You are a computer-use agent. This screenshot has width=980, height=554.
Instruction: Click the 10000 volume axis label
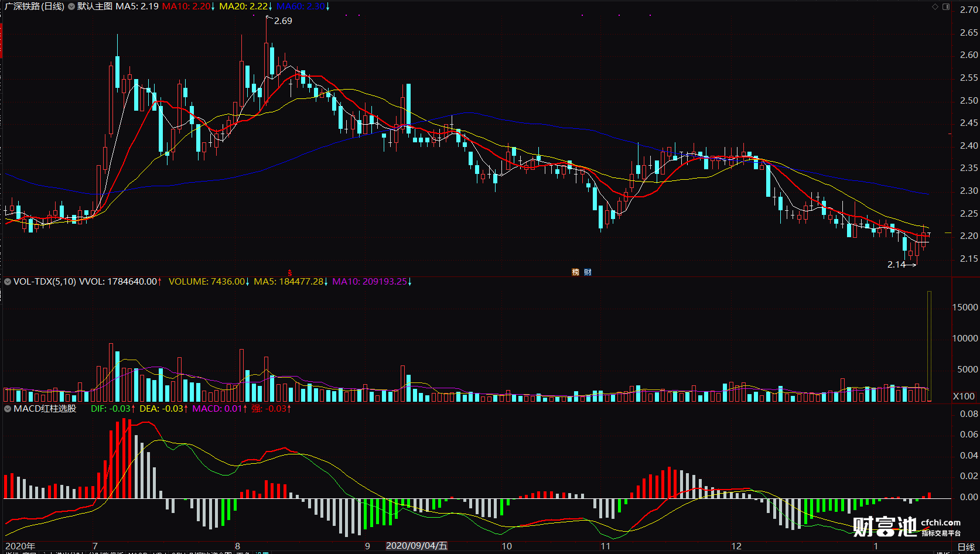(965, 338)
